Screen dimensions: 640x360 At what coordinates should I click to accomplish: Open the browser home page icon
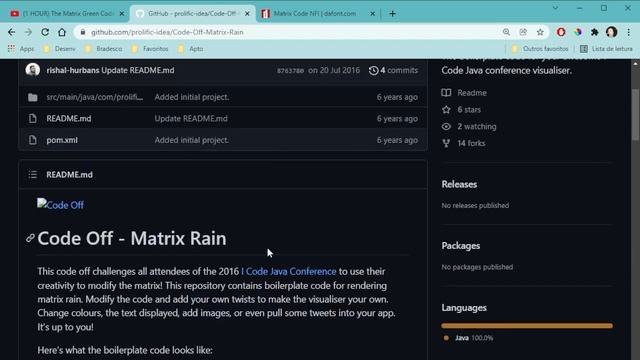pos(62,32)
